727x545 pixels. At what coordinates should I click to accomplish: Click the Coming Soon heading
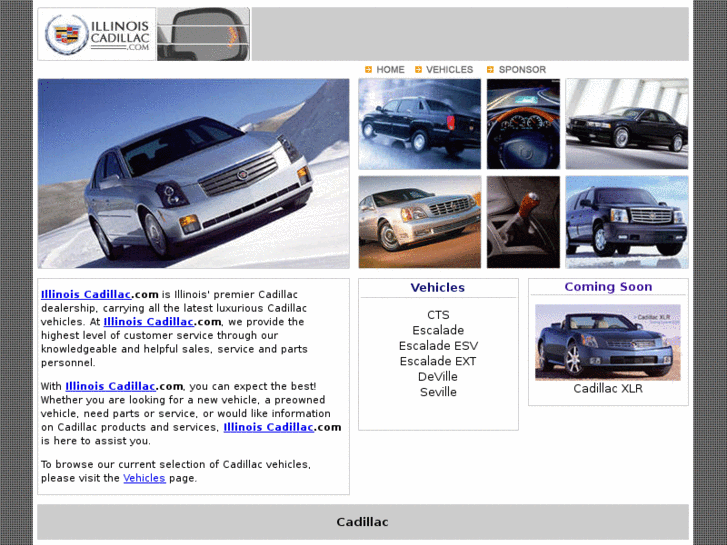(608, 287)
